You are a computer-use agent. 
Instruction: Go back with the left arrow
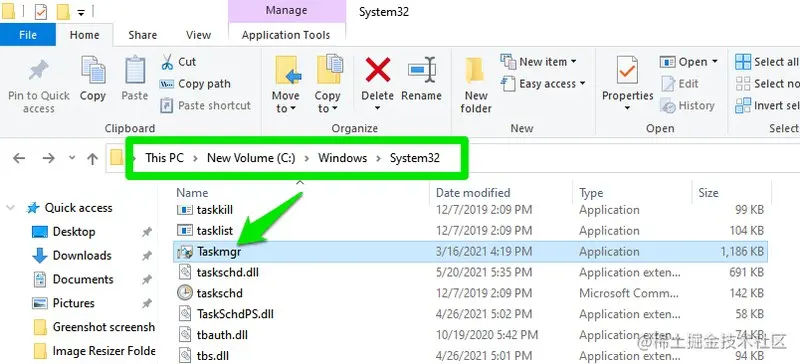tap(19, 158)
